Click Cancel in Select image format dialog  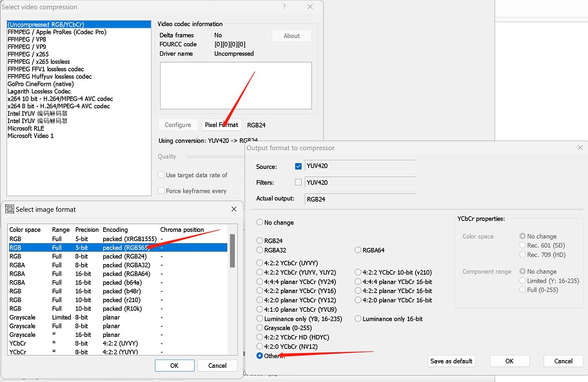point(217,365)
